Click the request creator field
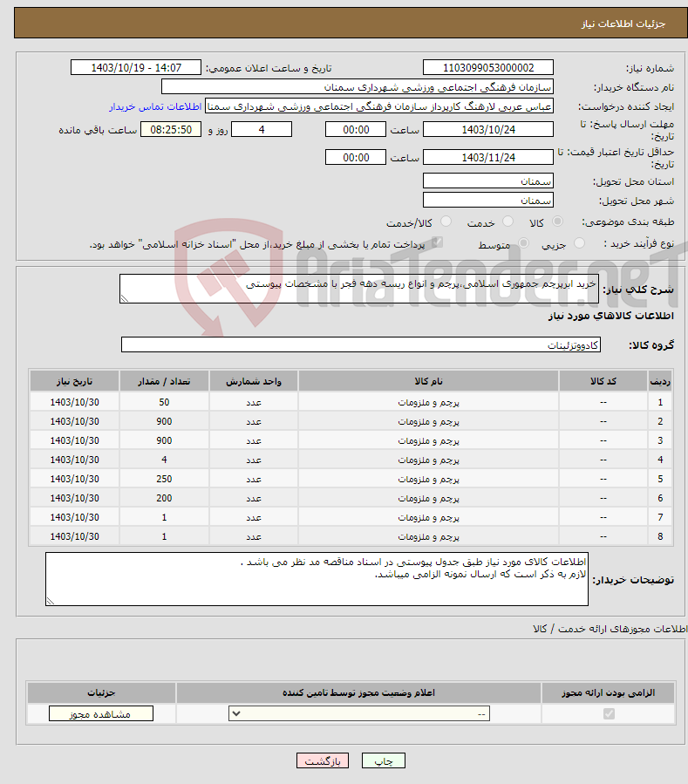Viewport: 688px width, 784px height. [x=379, y=106]
